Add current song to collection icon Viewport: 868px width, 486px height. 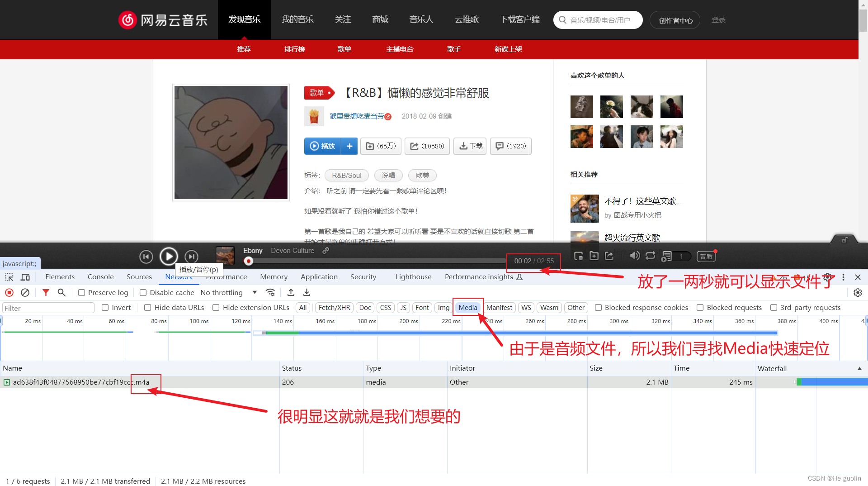594,256
